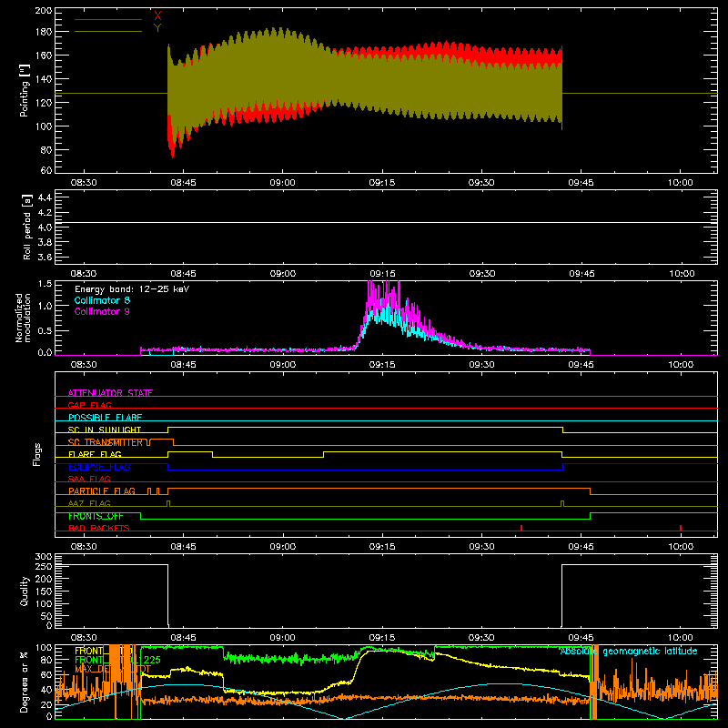Click the ECLIPSE_FLAG label
728x728 pixels.
click(x=99, y=467)
